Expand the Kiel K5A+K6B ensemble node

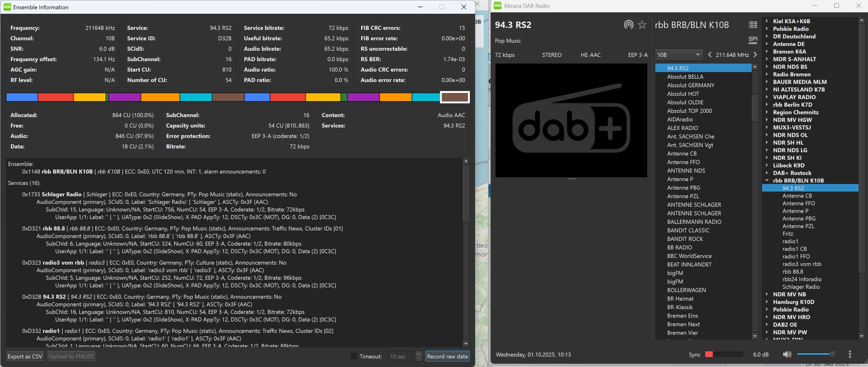(767, 21)
